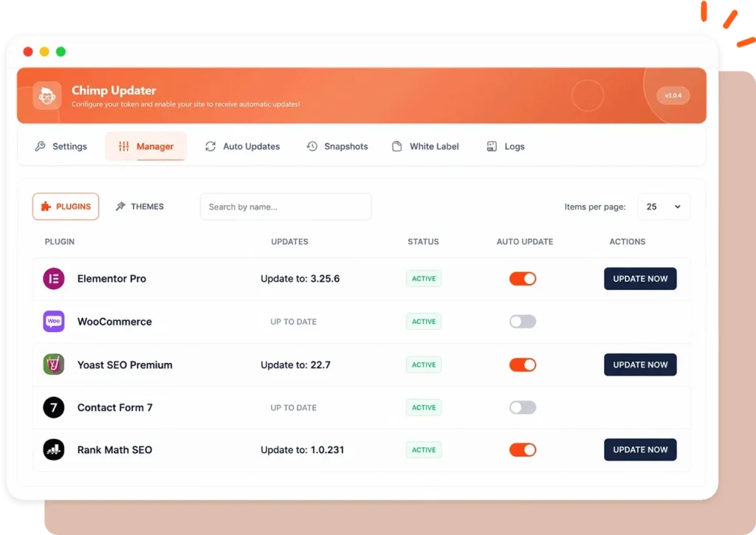Viewport: 756px width, 535px height.
Task: Update Elementor Pro now
Action: [x=640, y=279]
